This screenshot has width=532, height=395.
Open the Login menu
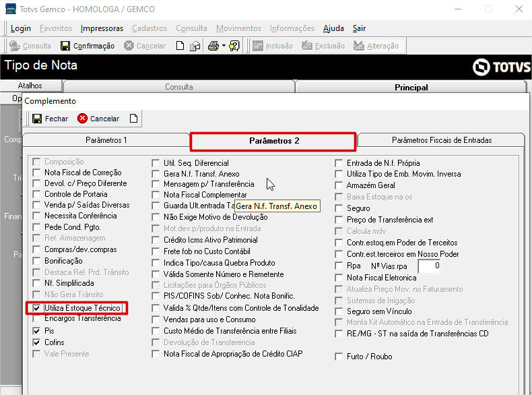pyautogui.click(x=21, y=28)
